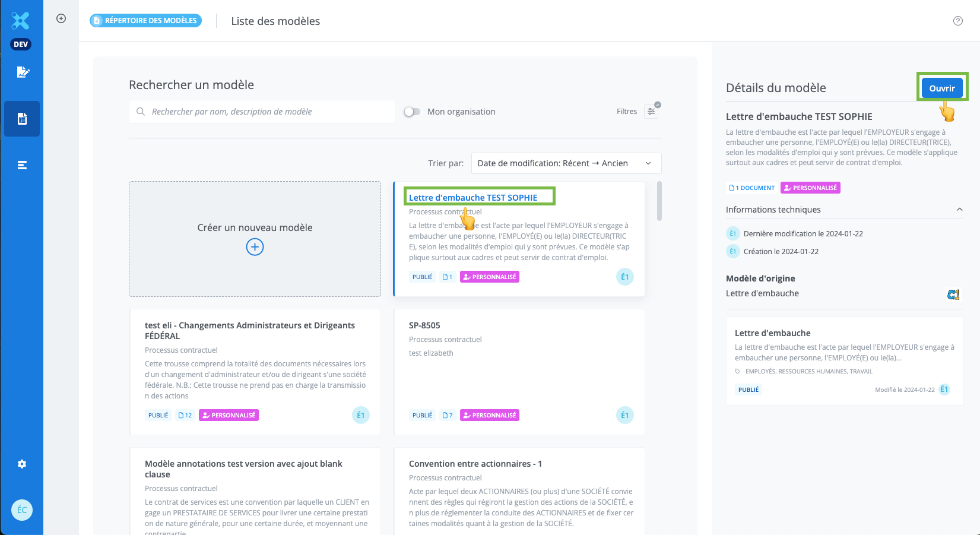
Task: Select the SP-8505 model card
Action: click(x=519, y=371)
